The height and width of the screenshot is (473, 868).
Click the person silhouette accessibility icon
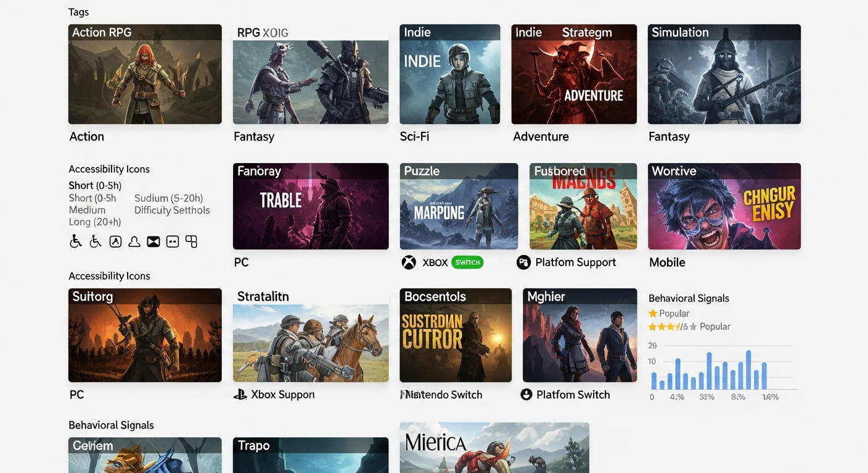(x=134, y=241)
